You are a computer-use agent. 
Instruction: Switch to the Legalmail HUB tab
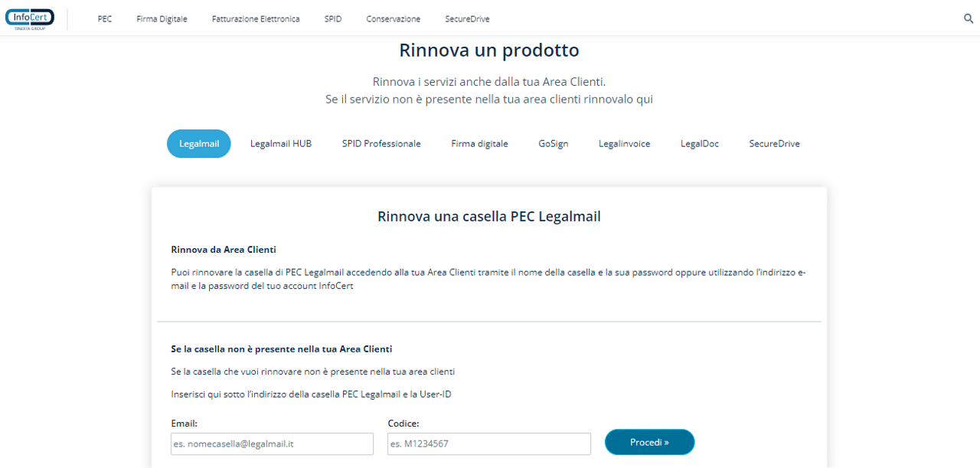pos(281,144)
